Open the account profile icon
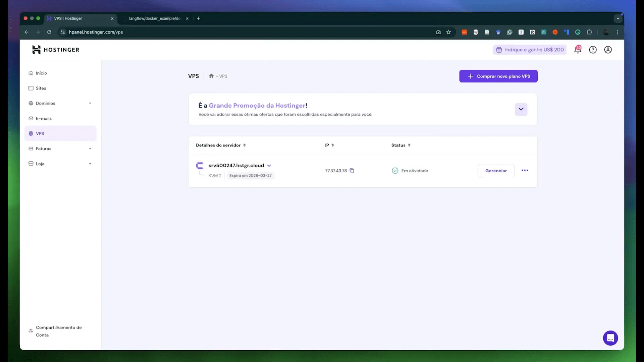Image resolution: width=644 pixels, height=362 pixels. (608, 50)
